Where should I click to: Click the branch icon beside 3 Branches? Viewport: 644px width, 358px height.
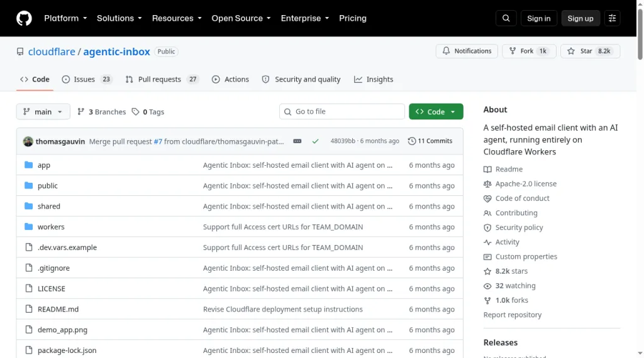pos(81,112)
